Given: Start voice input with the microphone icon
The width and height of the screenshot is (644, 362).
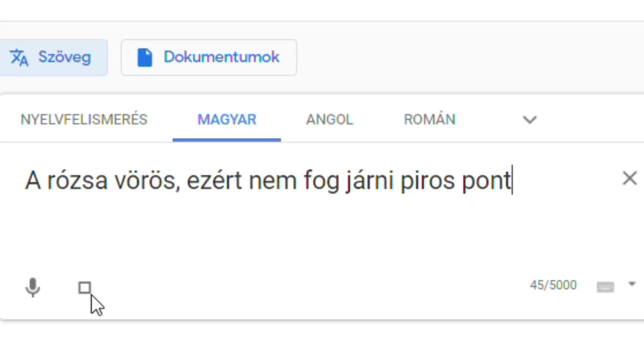Looking at the screenshot, I should pyautogui.click(x=33, y=288).
